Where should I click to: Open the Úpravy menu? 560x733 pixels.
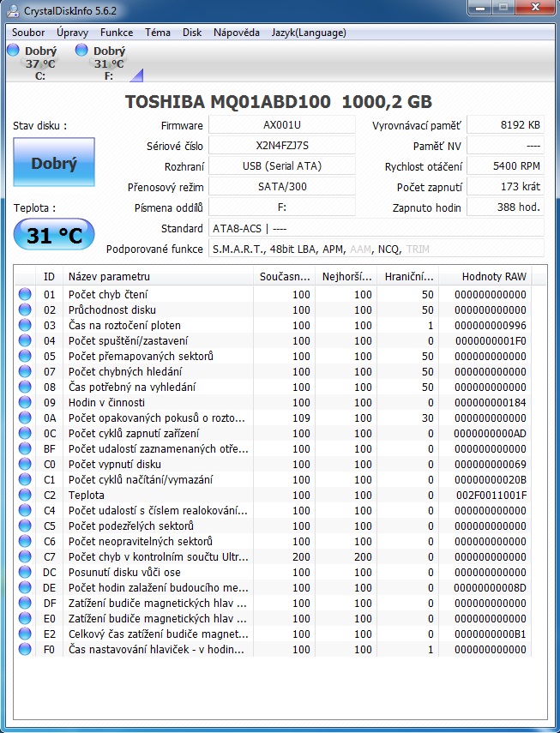[72, 33]
